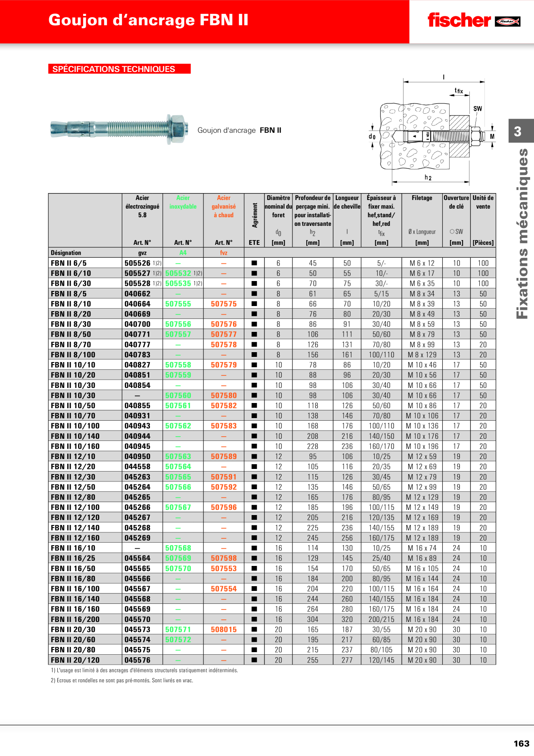Click the FBN II anchor bolt product photo
This screenshot has height=756, width=534.
coord(119,129)
